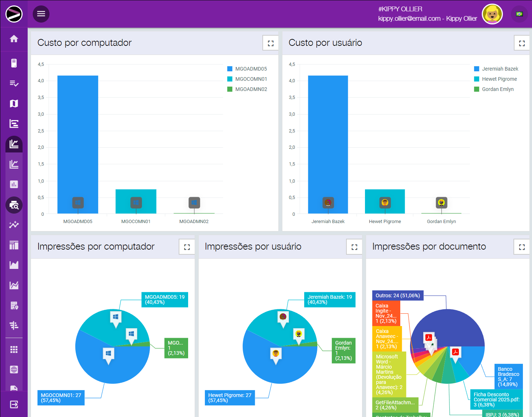Open the print search sidebar icon

(14, 205)
